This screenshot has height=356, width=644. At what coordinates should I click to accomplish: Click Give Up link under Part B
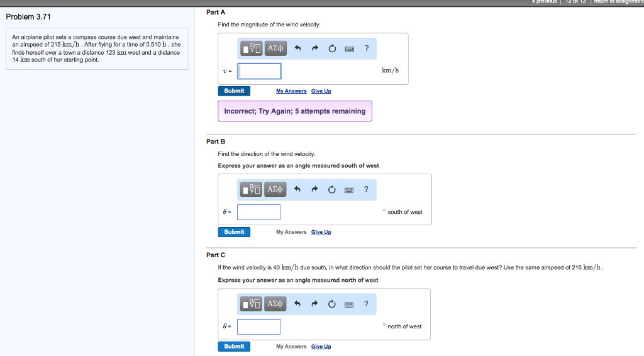tap(321, 232)
